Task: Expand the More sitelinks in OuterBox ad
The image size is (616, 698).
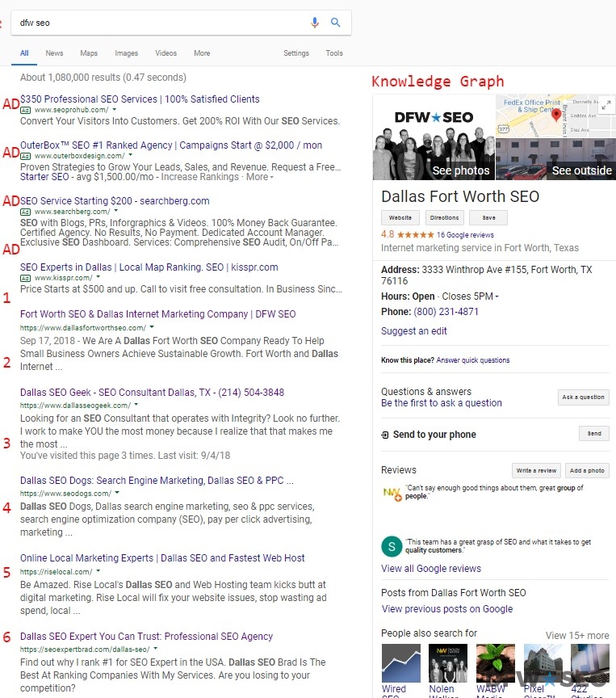Action: coord(260,177)
